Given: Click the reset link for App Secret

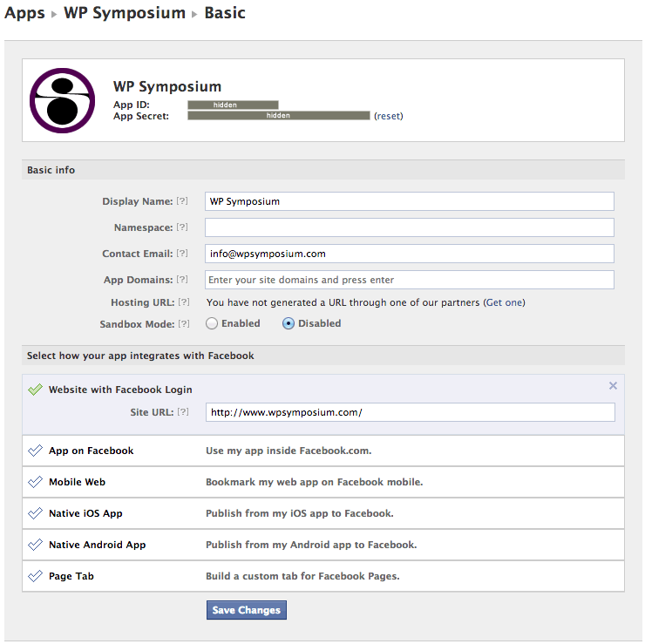Looking at the screenshot, I should [x=389, y=116].
